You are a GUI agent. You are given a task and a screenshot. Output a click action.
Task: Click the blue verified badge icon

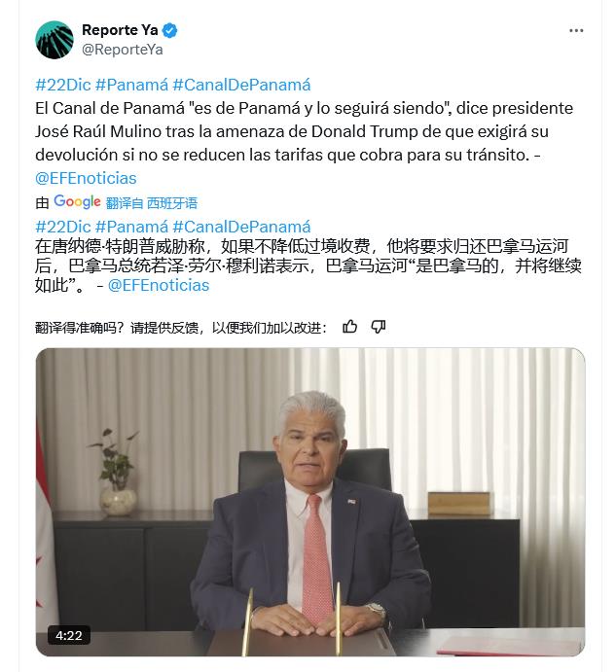tap(170, 30)
